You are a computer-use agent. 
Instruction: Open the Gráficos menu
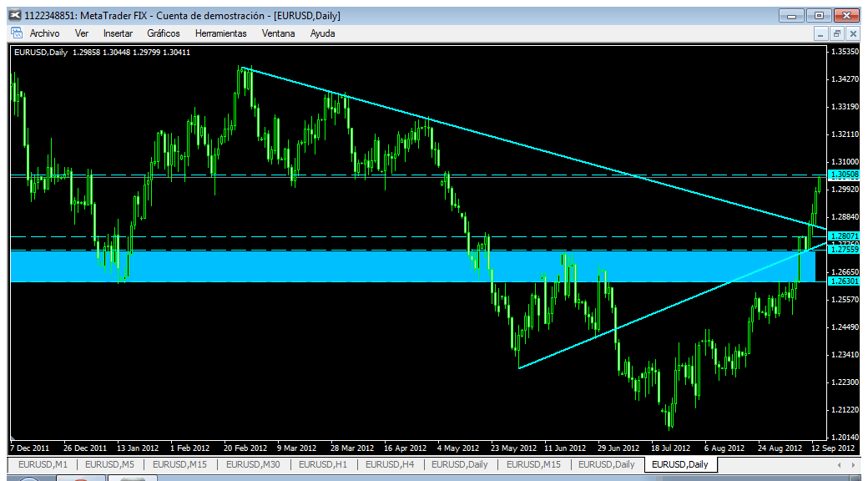point(164,33)
